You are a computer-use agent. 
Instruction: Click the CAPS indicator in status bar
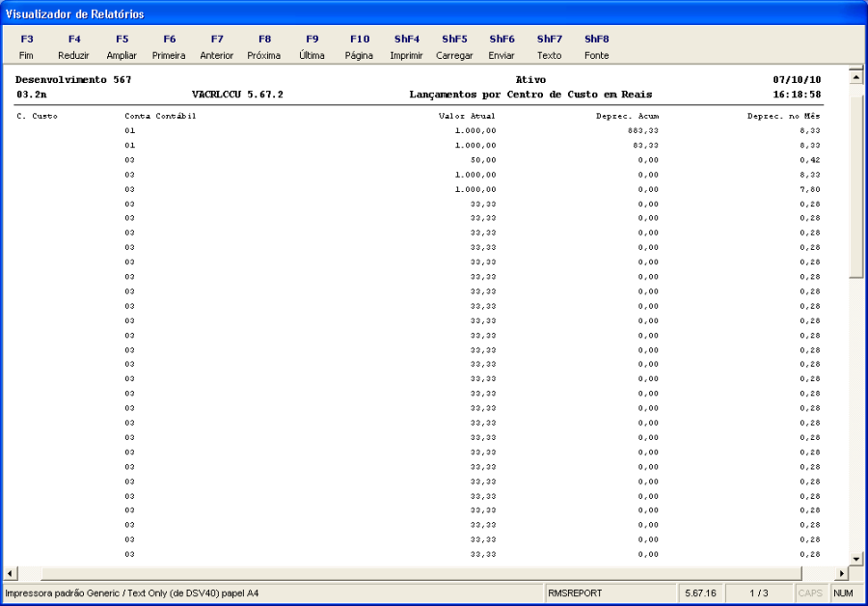[x=810, y=593]
